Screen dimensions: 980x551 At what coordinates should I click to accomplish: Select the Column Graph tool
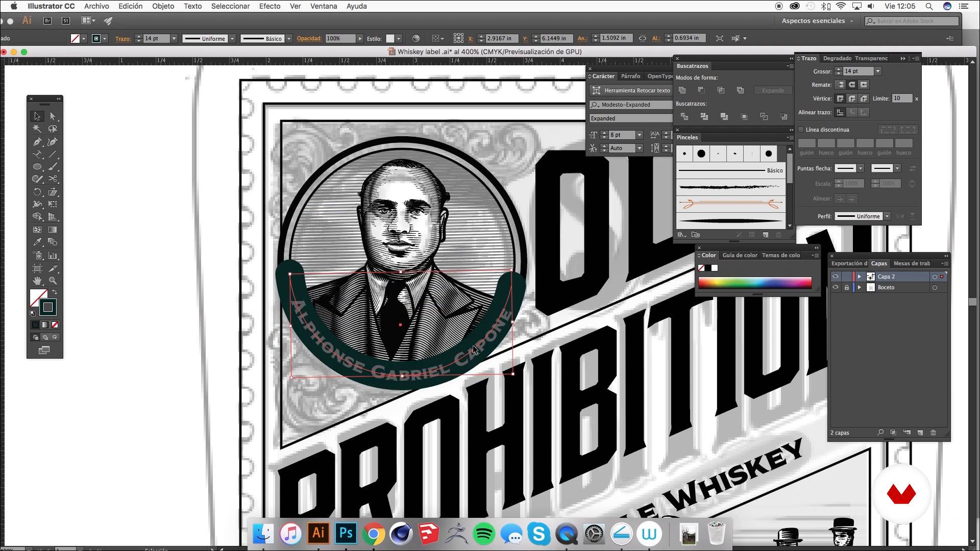53,256
